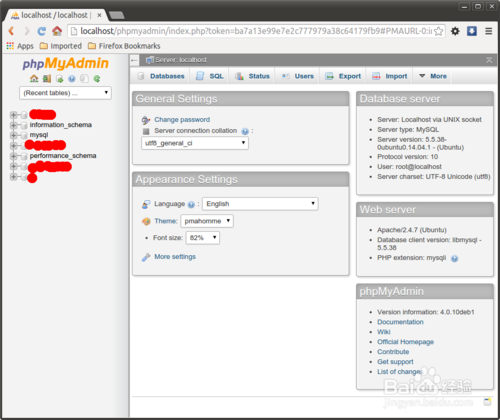
Task: Select the mysql database in the tree
Action: point(39,135)
